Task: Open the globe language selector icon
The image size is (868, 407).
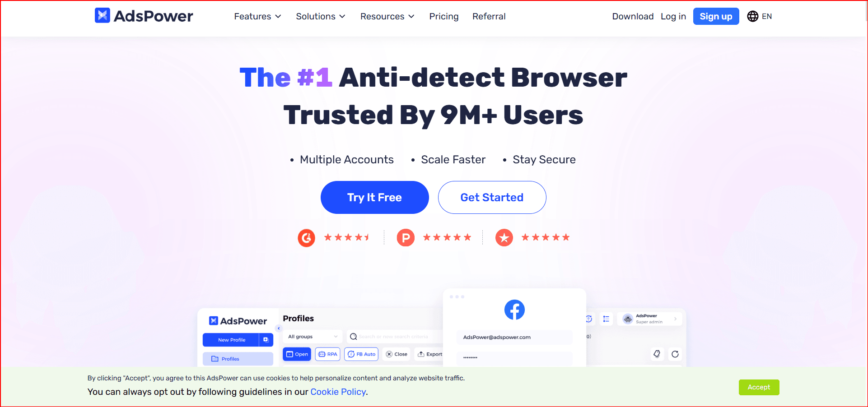Action: [x=752, y=16]
